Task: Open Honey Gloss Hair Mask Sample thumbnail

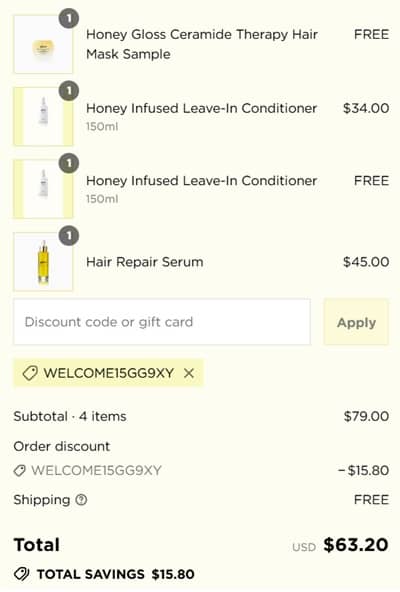Action: click(43, 44)
